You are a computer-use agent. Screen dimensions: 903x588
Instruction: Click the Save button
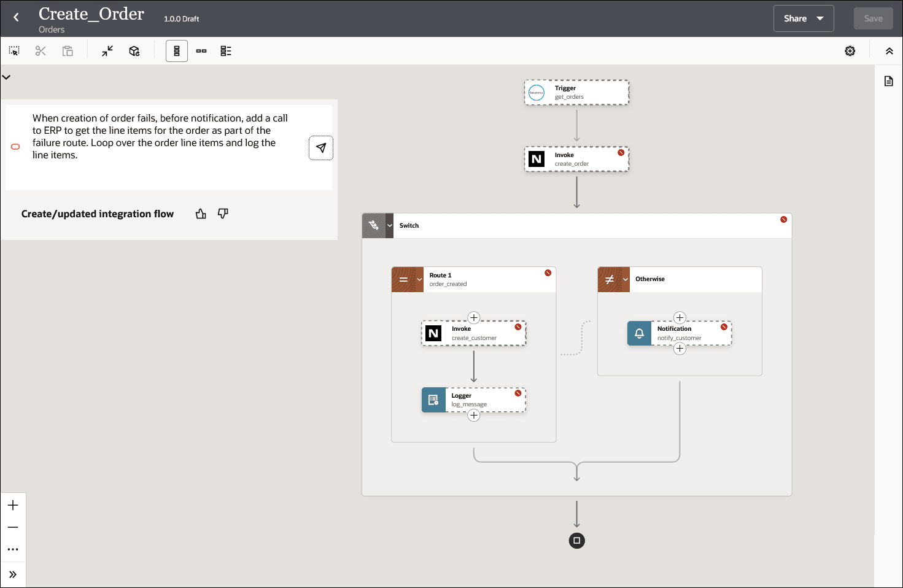tap(873, 18)
